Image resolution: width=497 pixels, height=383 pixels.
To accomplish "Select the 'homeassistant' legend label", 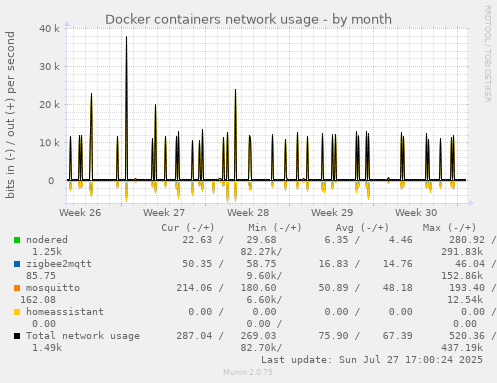I will (x=65, y=312).
